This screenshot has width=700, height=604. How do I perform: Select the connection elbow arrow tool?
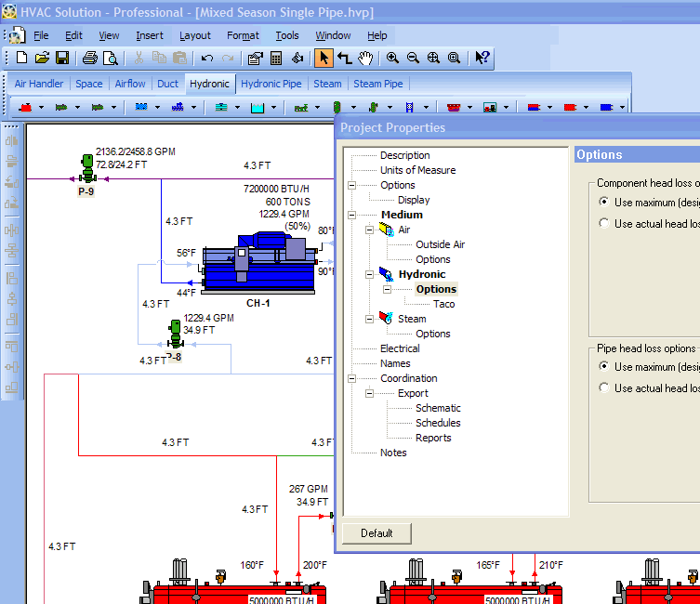tap(344, 58)
